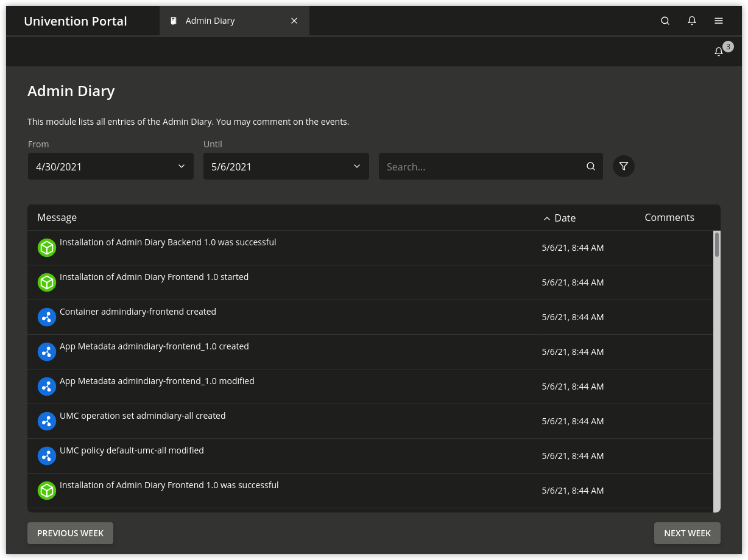Open 'Container admindiary-frontend created' entry
The image size is (748, 560).
[x=138, y=312]
